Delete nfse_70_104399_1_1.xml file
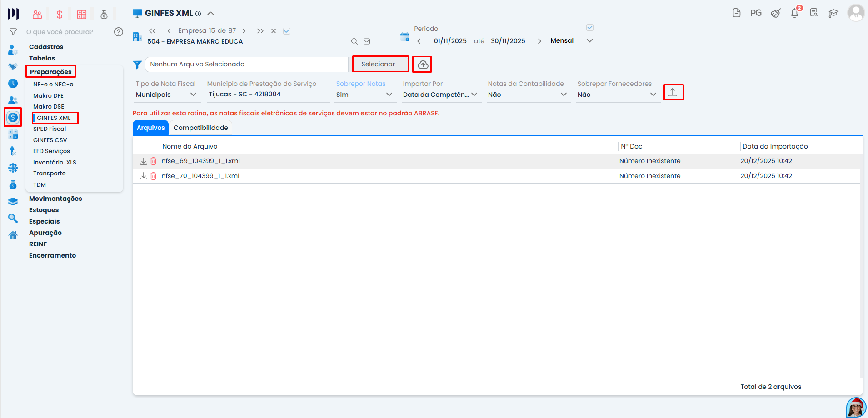868x418 pixels. [154, 176]
